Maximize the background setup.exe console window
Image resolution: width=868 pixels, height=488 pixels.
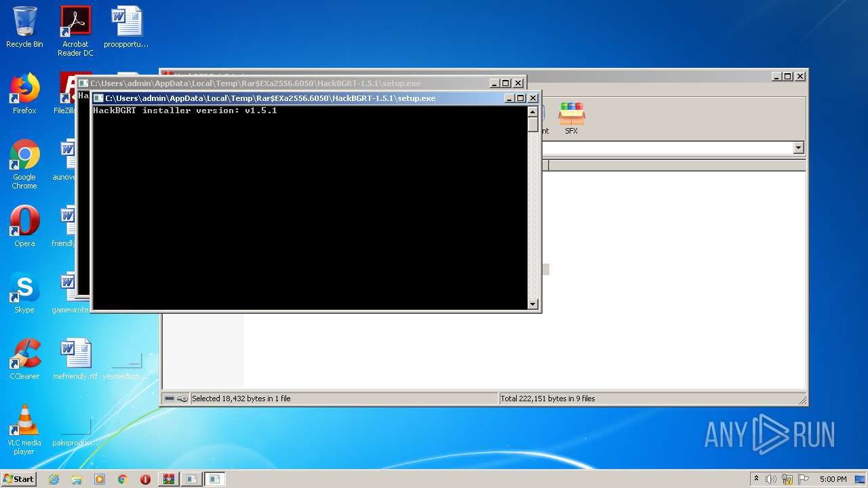point(506,83)
